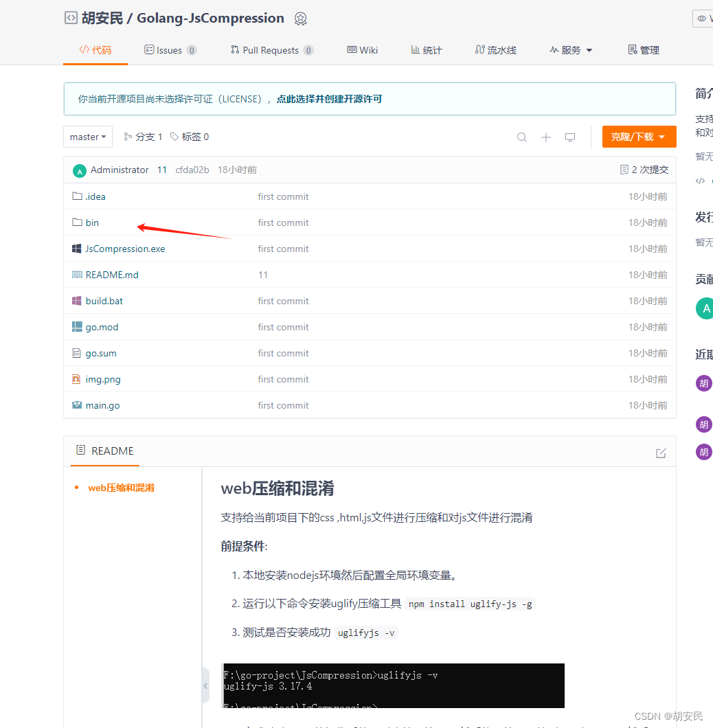Open go.mod file
The height and width of the screenshot is (728, 713).
pos(102,327)
